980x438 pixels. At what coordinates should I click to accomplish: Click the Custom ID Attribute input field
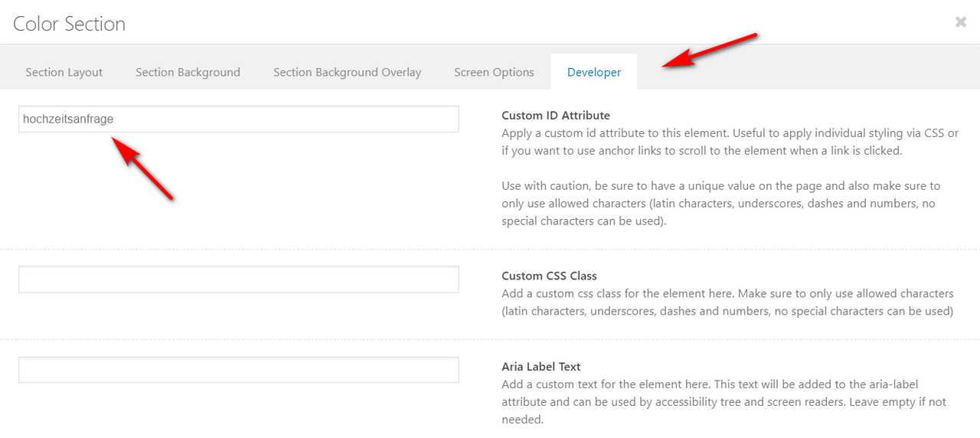click(x=239, y=119)
